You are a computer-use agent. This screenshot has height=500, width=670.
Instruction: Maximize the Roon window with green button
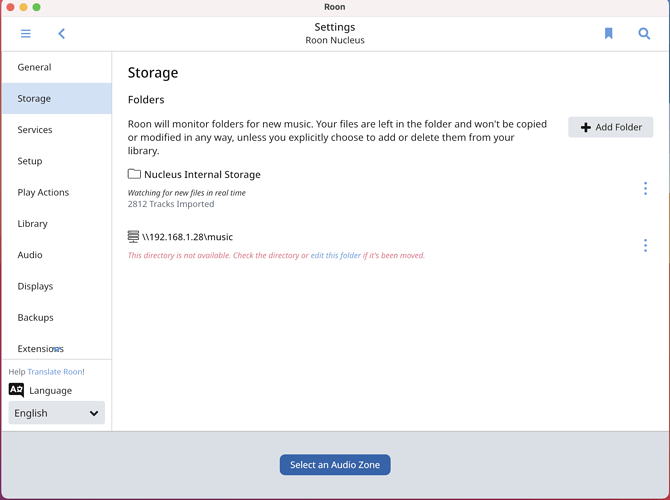tap(37, 7)
